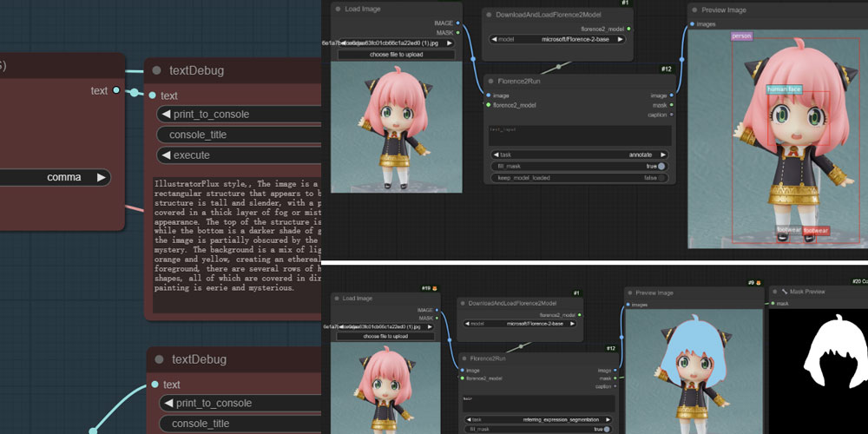Toggle fill_mask in the annotate Florence2Run node
Screen dimensions: 868x434
(580, 166)
